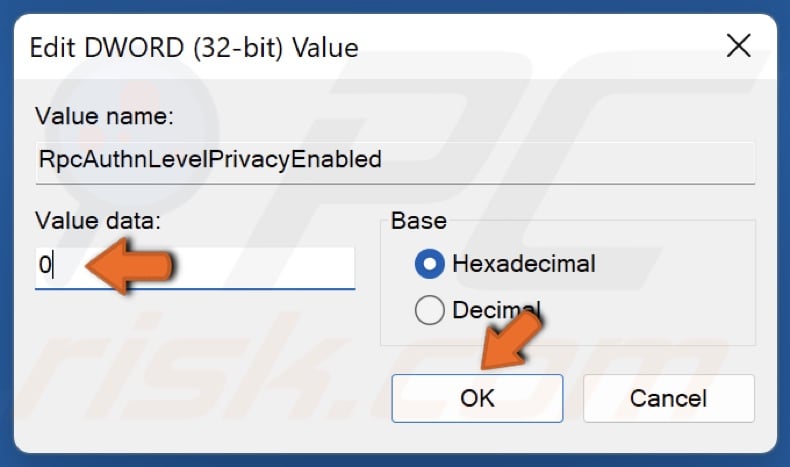Place cursor after the 0 in Value data
This screenshot has width=790, height=467.
coord(53,265)
